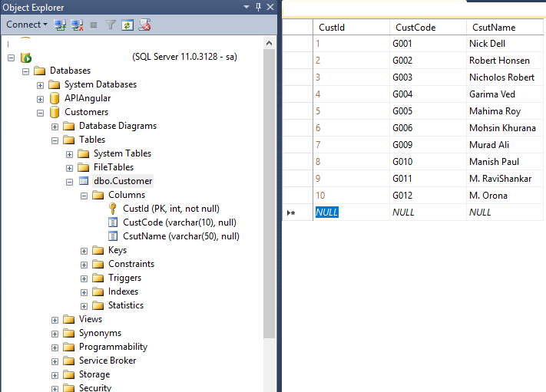This screenshot has height=392, width=546.
Task: Select the SQL Server instance node icon
Action: (26, 58)
